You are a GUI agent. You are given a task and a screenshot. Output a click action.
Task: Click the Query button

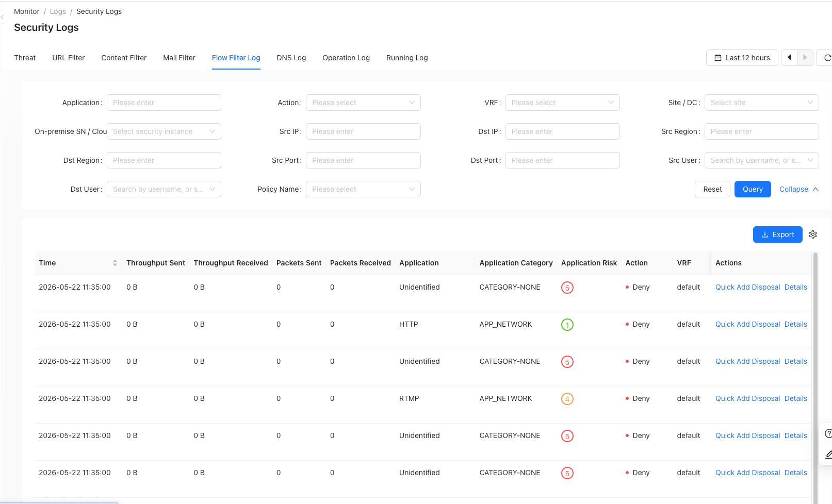coord(753,189)
